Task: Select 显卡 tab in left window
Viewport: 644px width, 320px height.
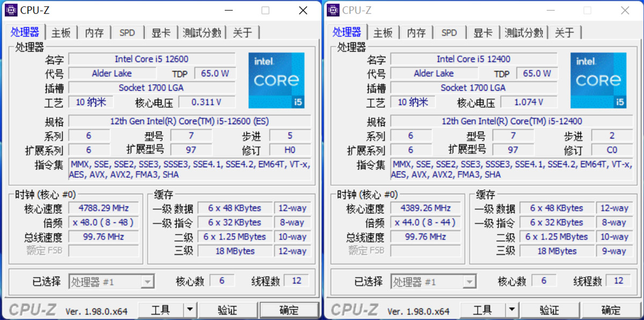Action: tap(160, 33)
